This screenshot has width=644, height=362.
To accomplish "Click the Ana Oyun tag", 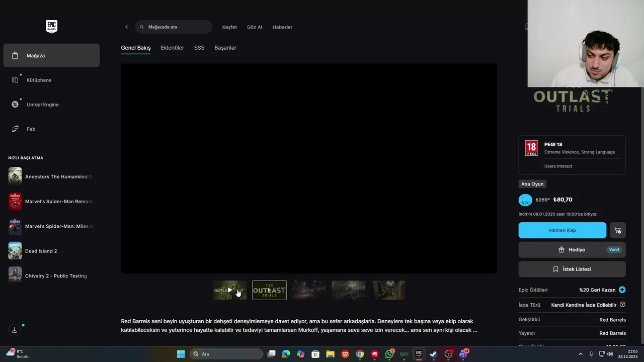I will pos(532,184).
